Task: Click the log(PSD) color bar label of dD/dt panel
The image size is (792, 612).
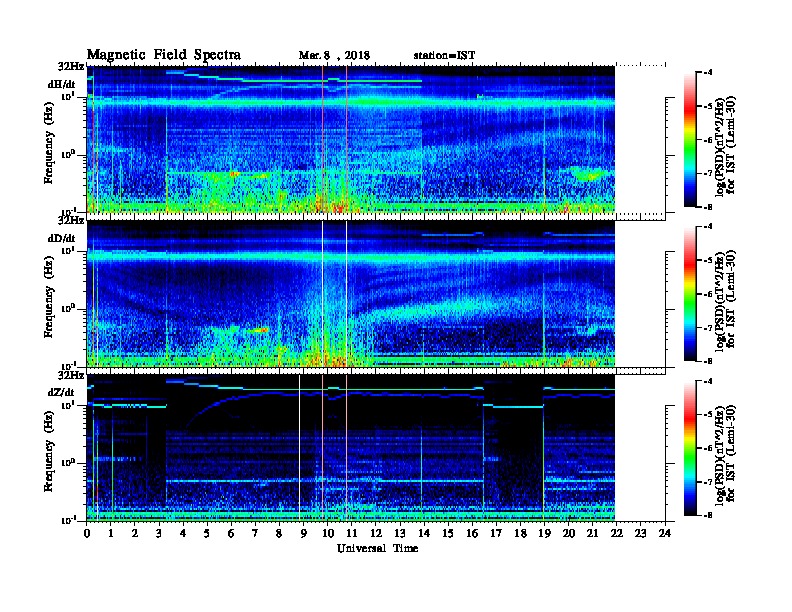Action: [725, 300]
